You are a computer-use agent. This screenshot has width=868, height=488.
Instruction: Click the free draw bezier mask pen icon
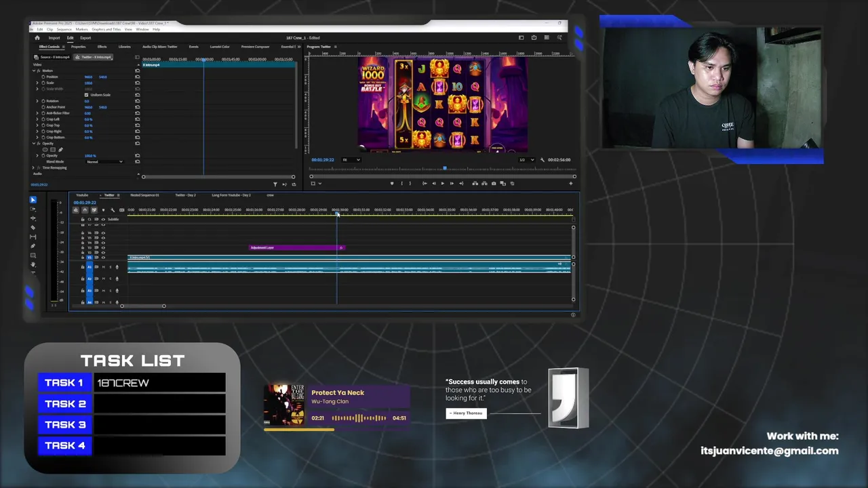click(x=60, y=150)
